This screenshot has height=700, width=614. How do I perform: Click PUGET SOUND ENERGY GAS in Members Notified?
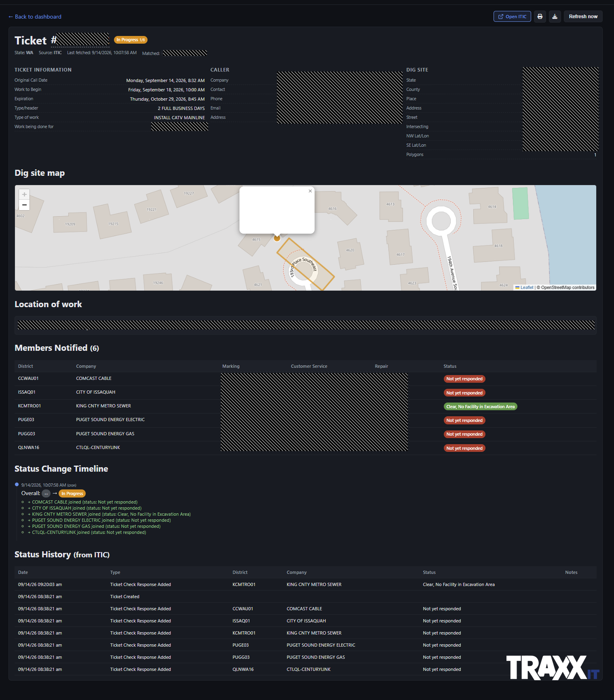tap(105, 434)
